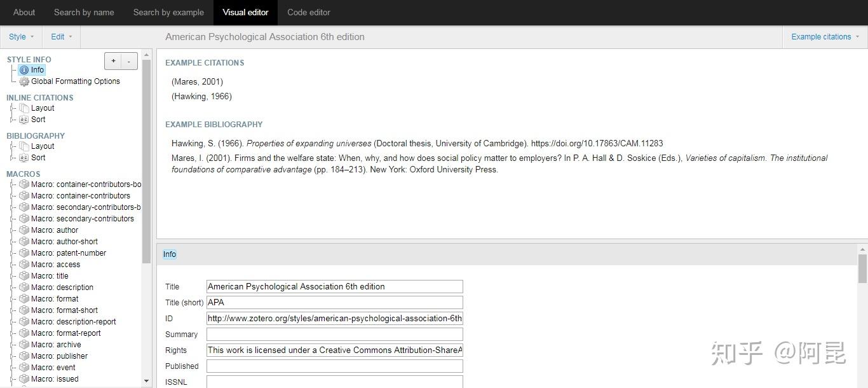Click the cube icon of Macro: issued
Screen dimensions: 868x388
coord(24,379)
